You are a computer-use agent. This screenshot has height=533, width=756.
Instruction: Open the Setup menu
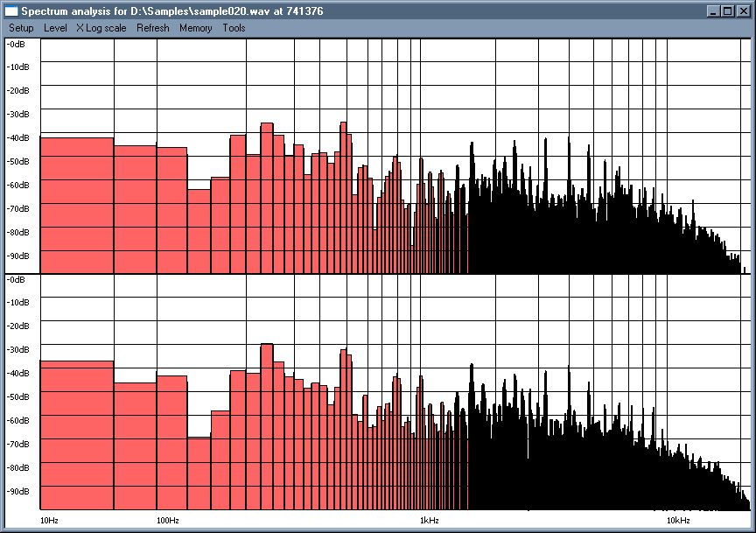21,27
